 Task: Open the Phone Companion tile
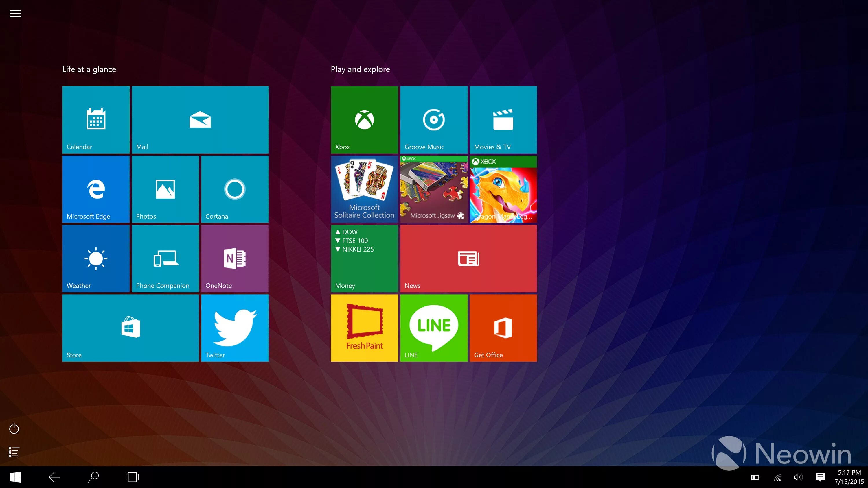click(165, 258)
